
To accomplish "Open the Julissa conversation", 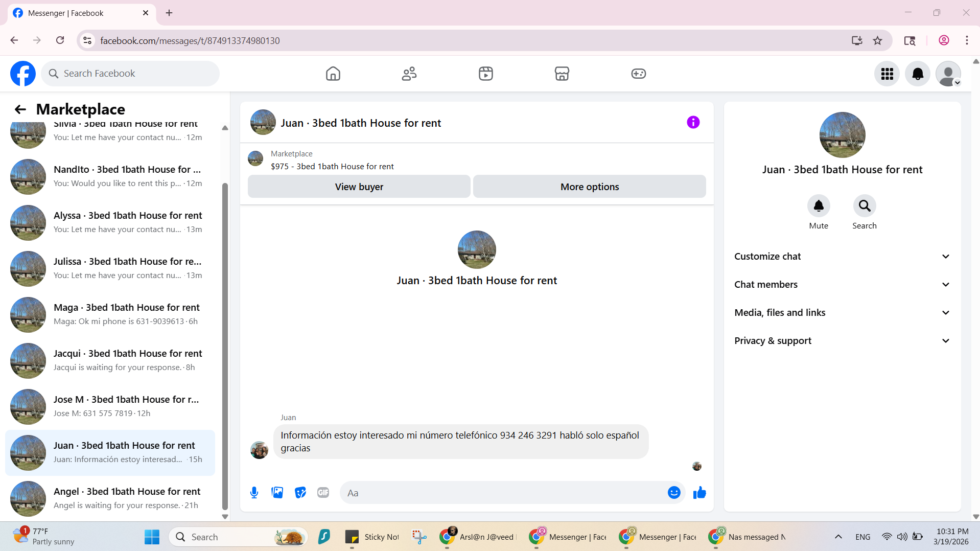I will tap(110, 268).
